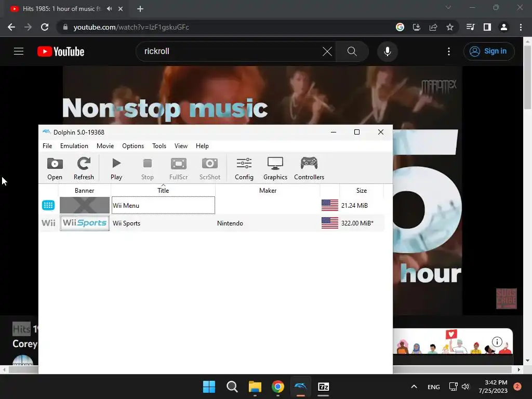Open the Tools menu
Viewport: 532px width, 399px height.
159,146
